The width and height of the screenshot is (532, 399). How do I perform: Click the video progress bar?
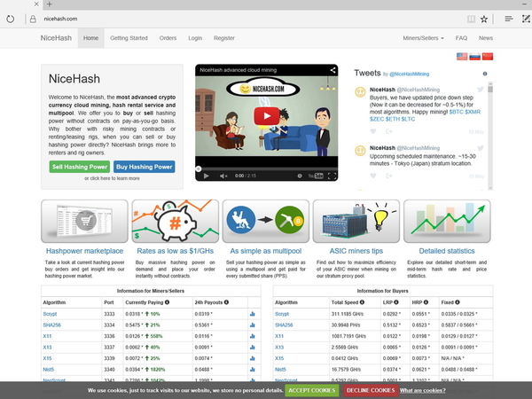pos(266,168)
